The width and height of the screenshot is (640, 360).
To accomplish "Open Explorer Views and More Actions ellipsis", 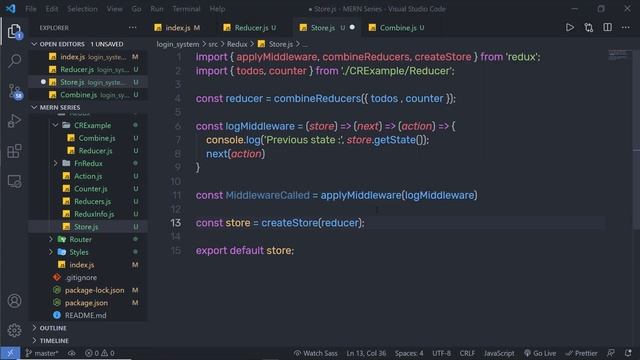I will pos(133,27).
